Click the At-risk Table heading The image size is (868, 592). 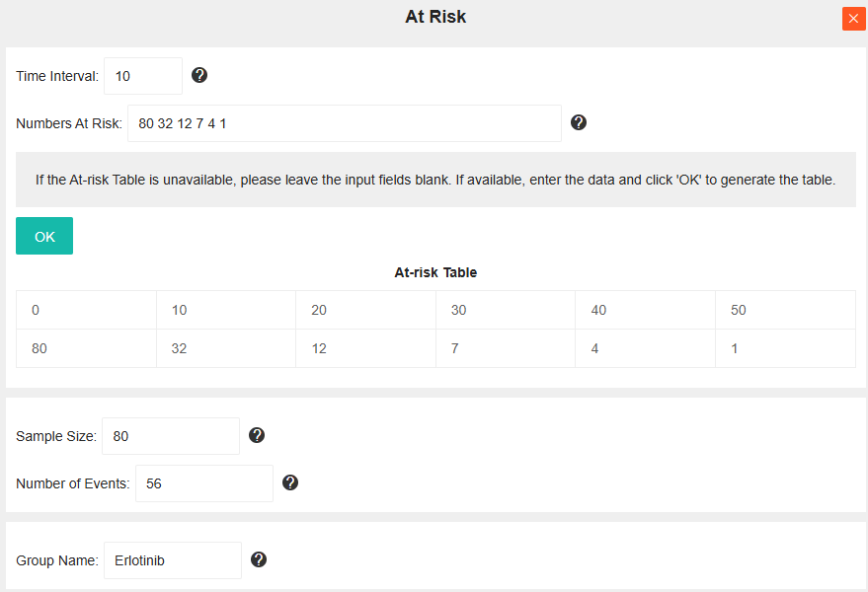[x=435, y=272]
